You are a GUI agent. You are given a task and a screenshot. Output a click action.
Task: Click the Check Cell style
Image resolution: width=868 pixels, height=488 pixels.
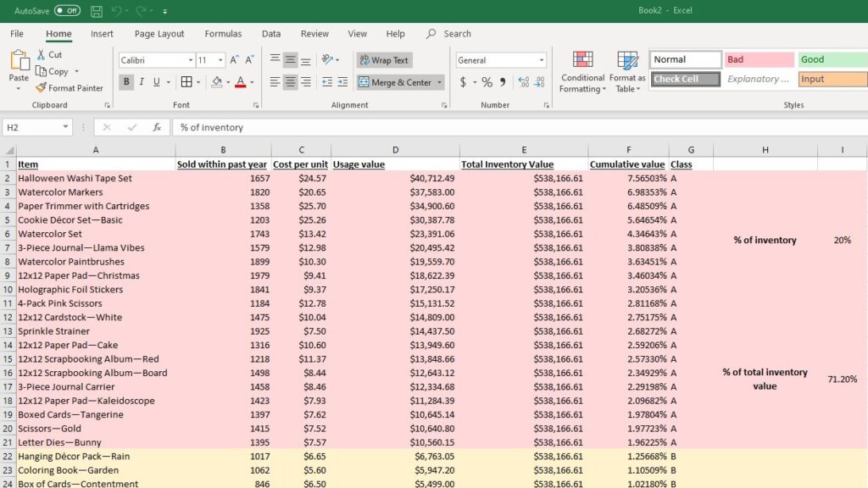684,78
